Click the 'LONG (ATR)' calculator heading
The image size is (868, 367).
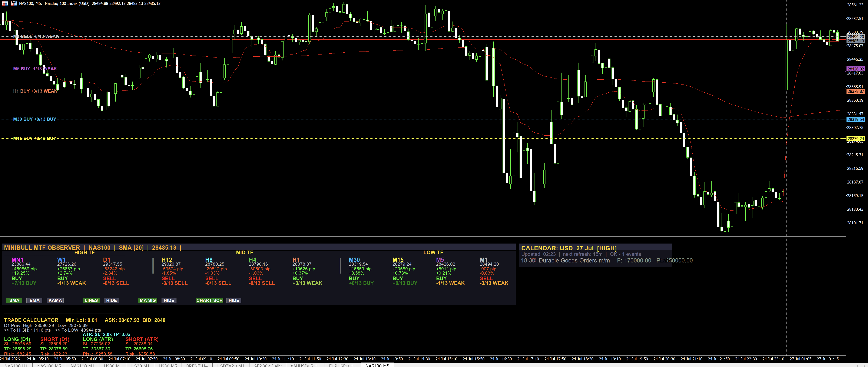[98, 339]
